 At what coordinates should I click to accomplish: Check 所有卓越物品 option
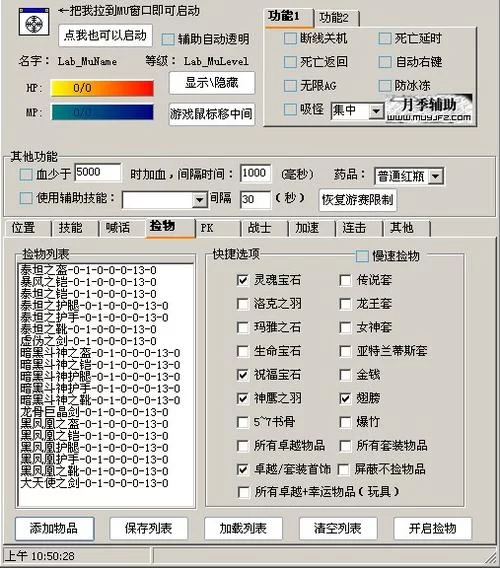242,446
